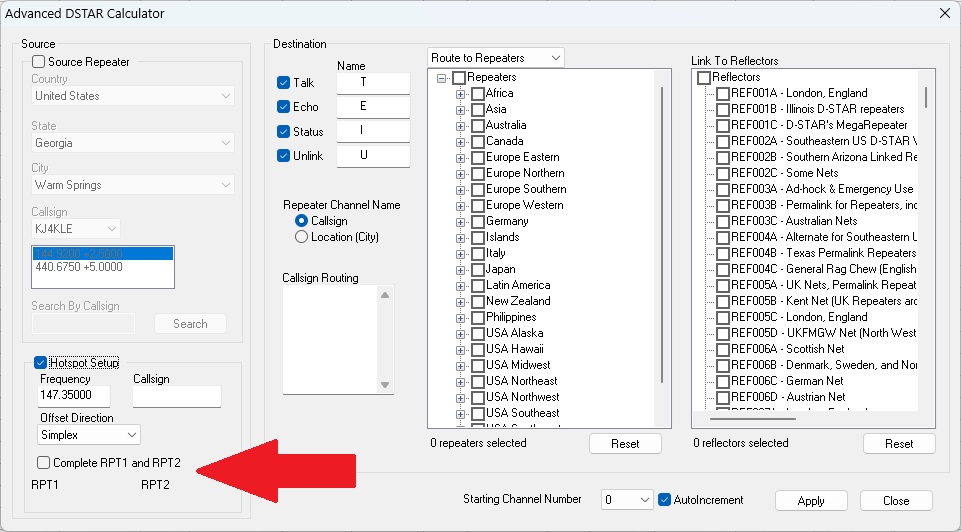The height and width of the screenshot is (532, 961).
Task: Collapse the Repeaters tree root
Action: 441,78
